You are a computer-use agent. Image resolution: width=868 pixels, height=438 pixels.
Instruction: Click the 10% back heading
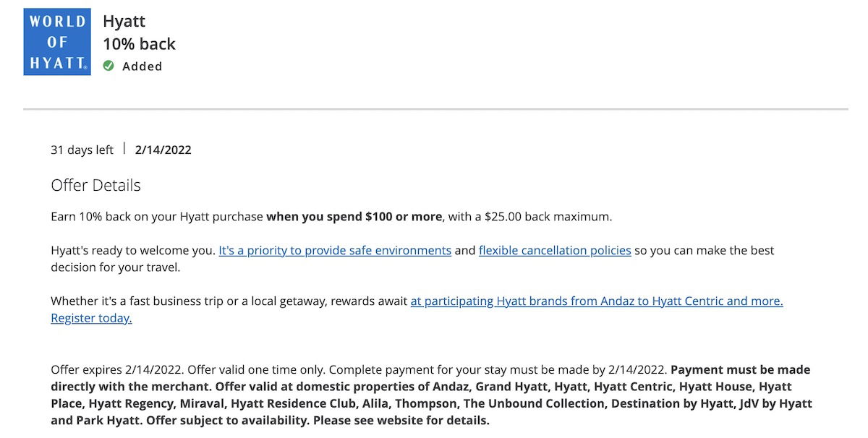click(x=139, y=44)
